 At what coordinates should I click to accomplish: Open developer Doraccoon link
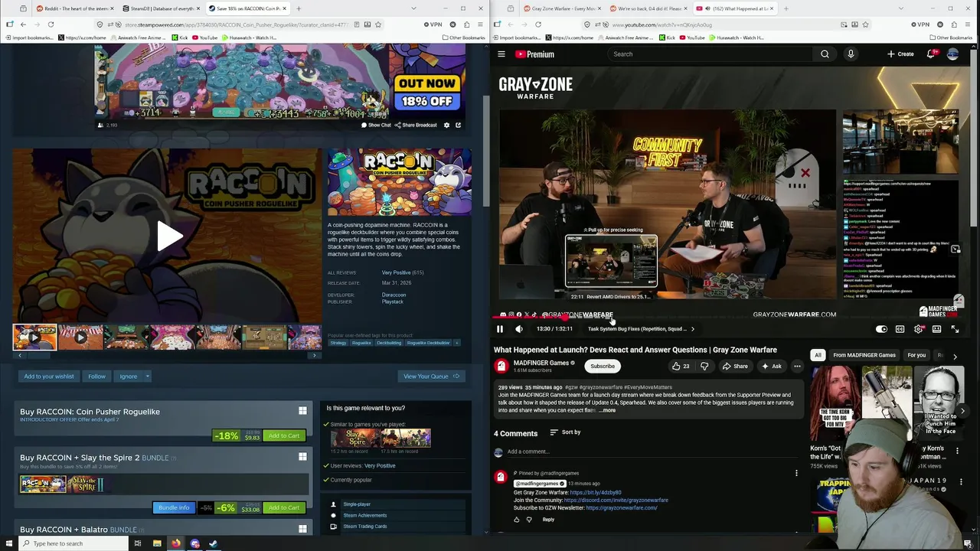pos(394,295)
